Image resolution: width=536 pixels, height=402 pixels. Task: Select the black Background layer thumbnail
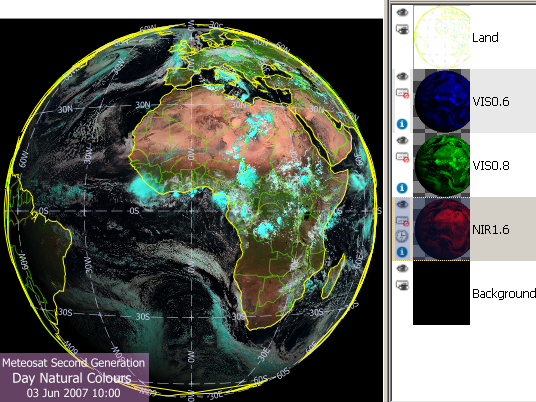pyautogui.click(x=441, y=293)
